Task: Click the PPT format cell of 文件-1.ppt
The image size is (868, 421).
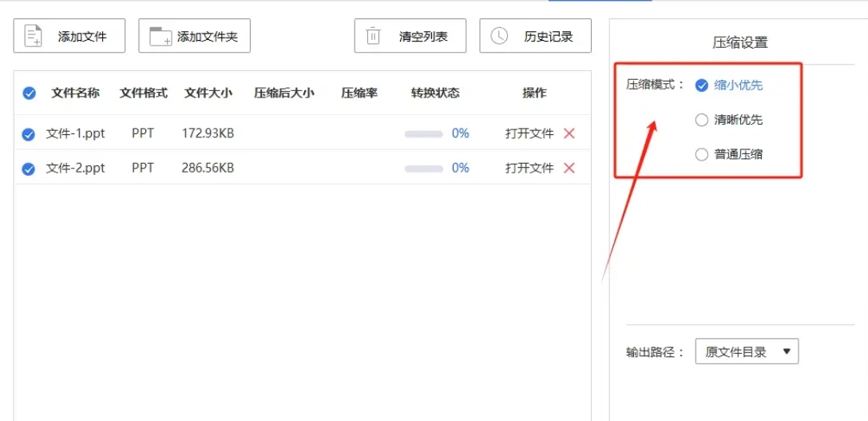Action: coord(143,133)
